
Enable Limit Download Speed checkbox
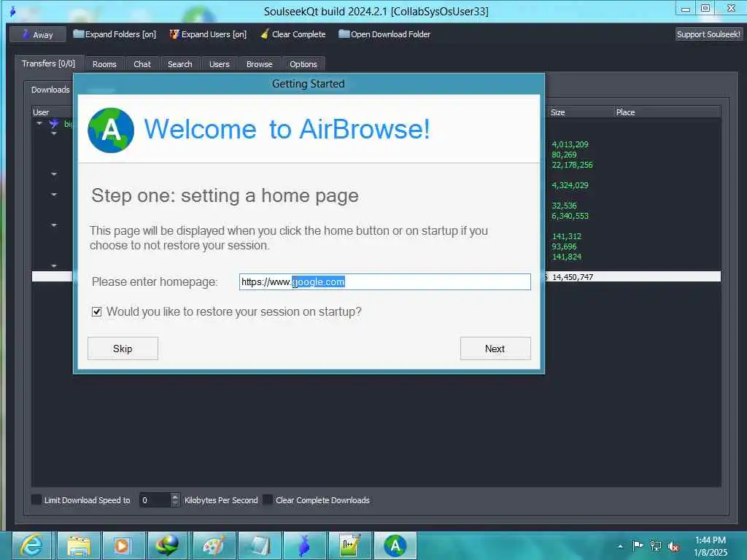pos(36,499)
